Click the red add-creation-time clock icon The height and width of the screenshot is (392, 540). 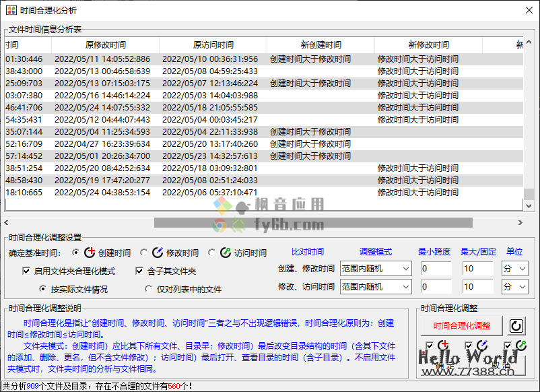point(443,344)
